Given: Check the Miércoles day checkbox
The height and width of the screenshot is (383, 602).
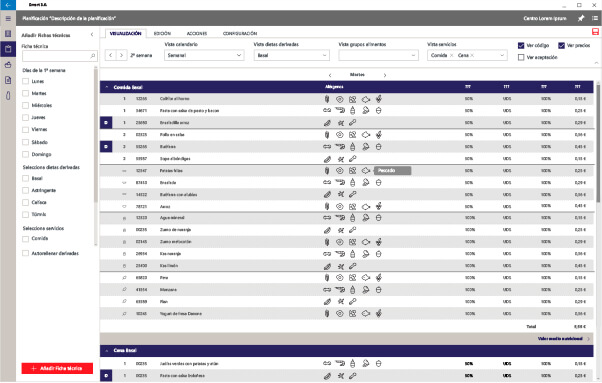Looking at the screenshot, I should coord(25,106).
